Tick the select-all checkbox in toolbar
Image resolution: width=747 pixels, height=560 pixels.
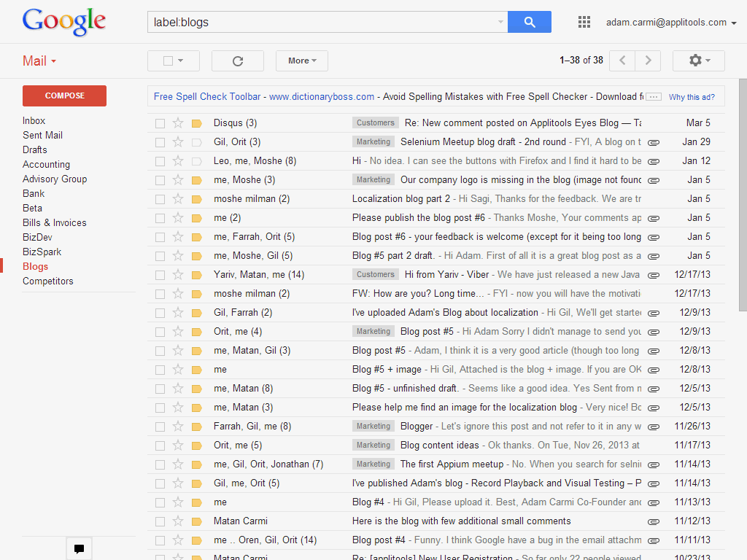(168, 61)
